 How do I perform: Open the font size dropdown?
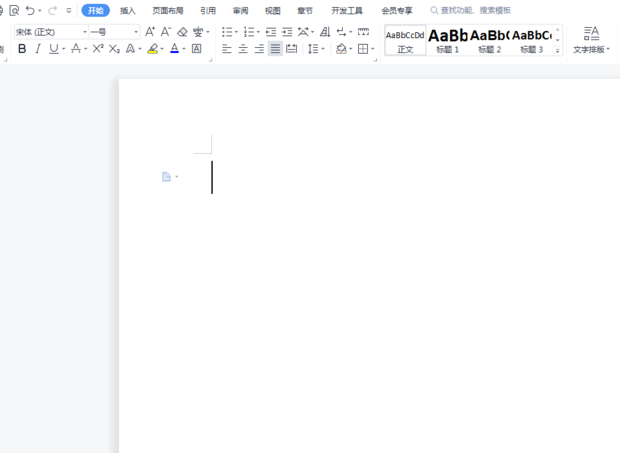coord(136,32)
